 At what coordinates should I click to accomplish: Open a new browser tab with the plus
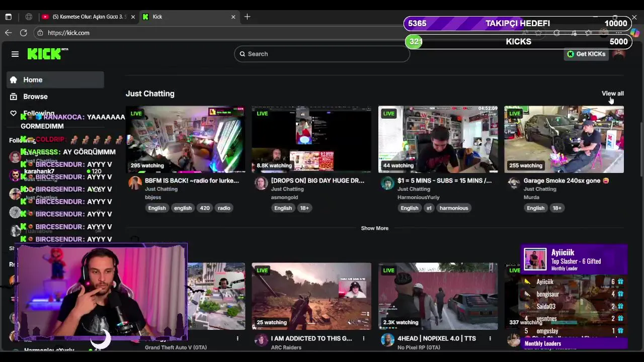(x=247, y=17)
